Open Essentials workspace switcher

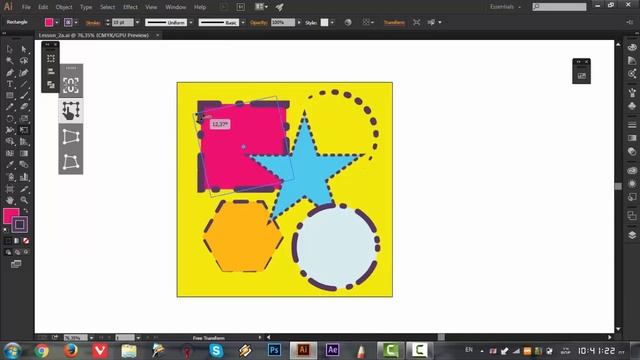coord(505,7)
